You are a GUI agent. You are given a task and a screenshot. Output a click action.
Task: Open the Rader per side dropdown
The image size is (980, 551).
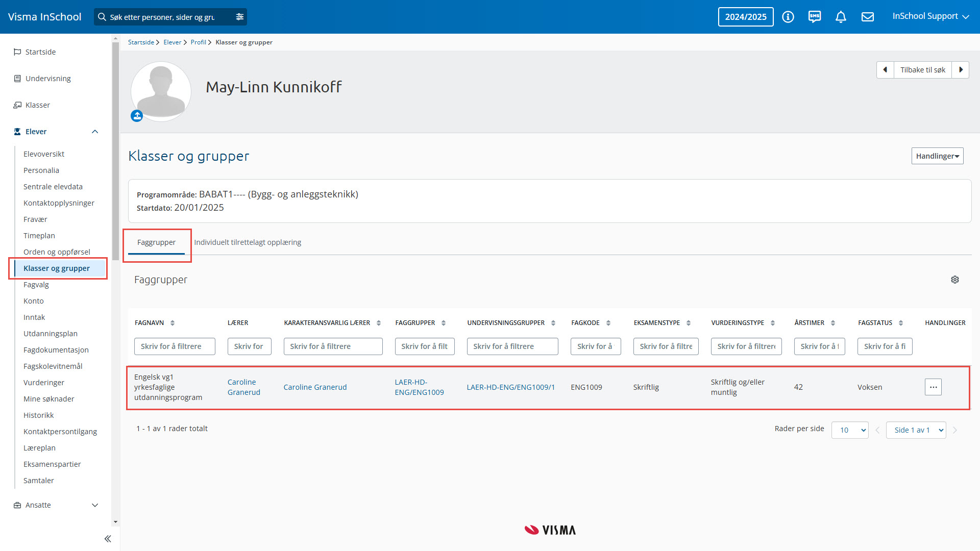(849, 430)
